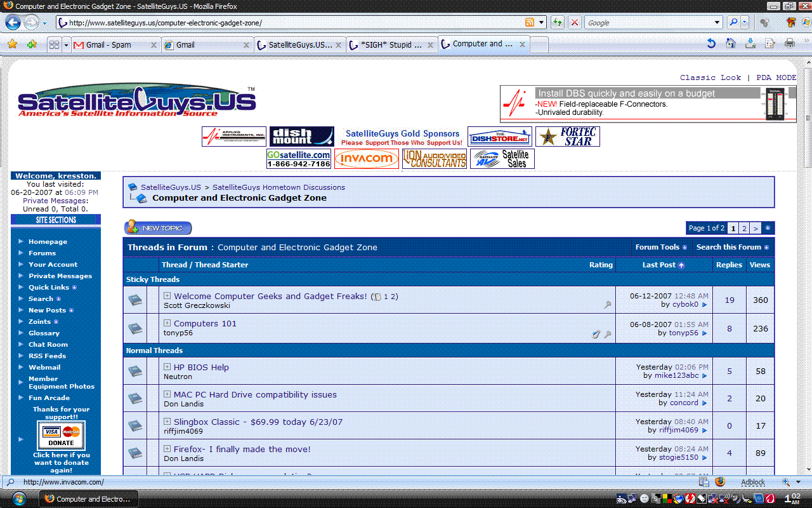Click the search magnifier icon beside Google box
Screen dimensions: 812x508
coord(733,22)
